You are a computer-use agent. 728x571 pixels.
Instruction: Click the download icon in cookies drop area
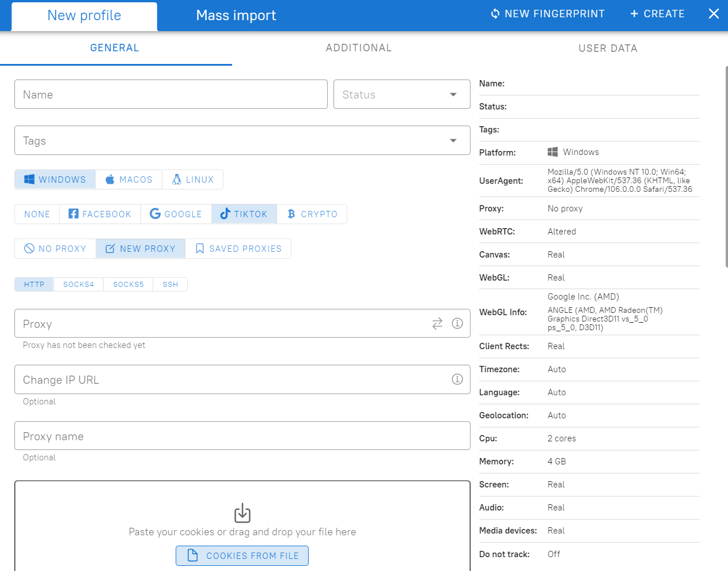pos(242,513)
